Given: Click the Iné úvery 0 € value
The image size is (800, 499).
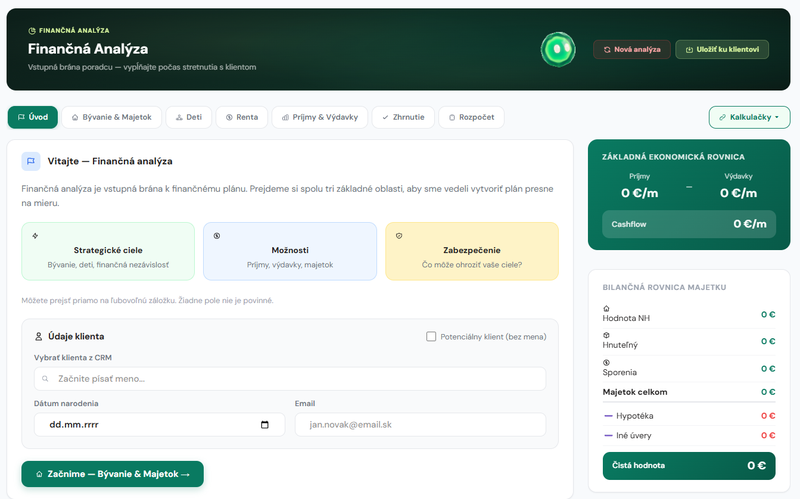Looking at the screenshot, I should [x=768, y=435].
